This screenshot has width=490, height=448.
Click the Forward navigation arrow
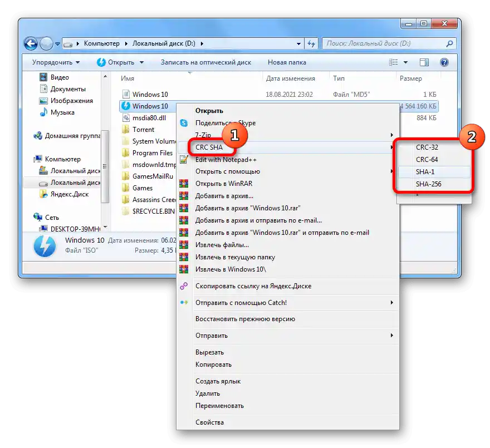(47, 43)
